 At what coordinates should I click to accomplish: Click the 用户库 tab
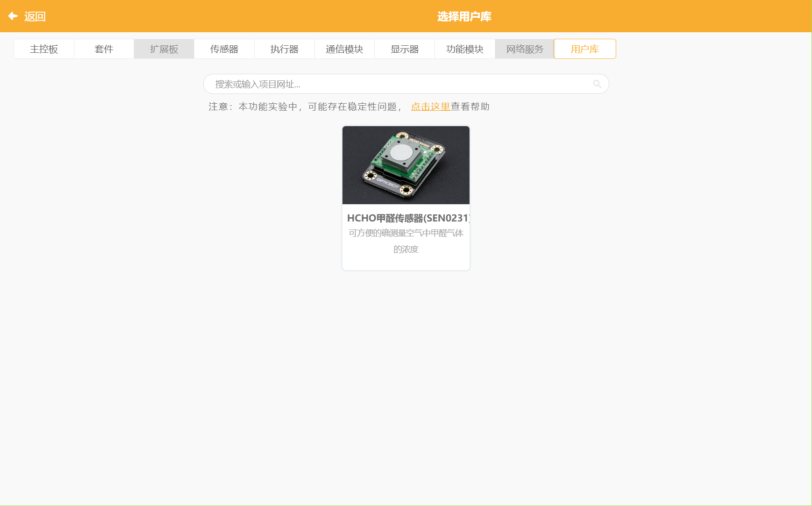click(585, 49)
